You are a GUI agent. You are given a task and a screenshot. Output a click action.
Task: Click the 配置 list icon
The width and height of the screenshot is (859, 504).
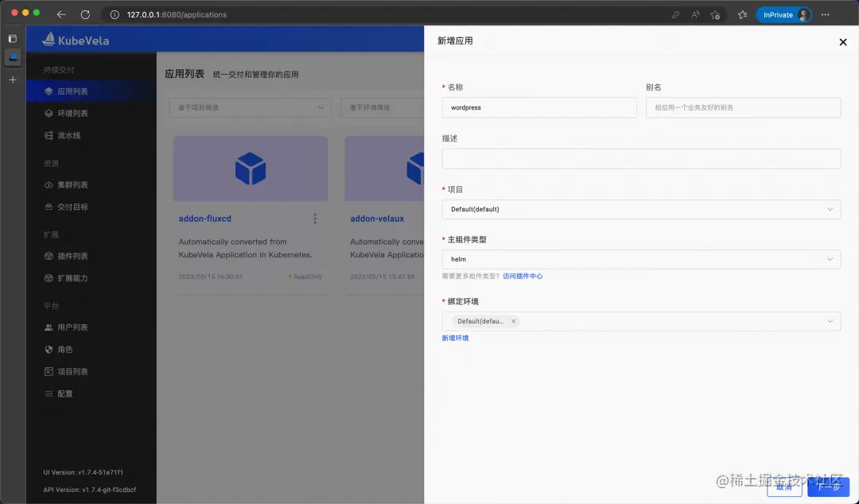click(49, 394)
